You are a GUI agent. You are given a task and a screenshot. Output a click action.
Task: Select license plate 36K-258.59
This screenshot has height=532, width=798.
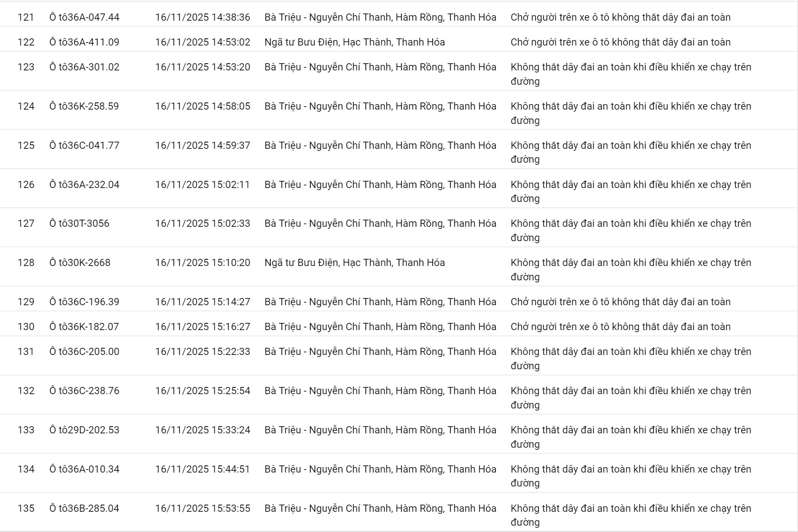(x=84, y=106)
